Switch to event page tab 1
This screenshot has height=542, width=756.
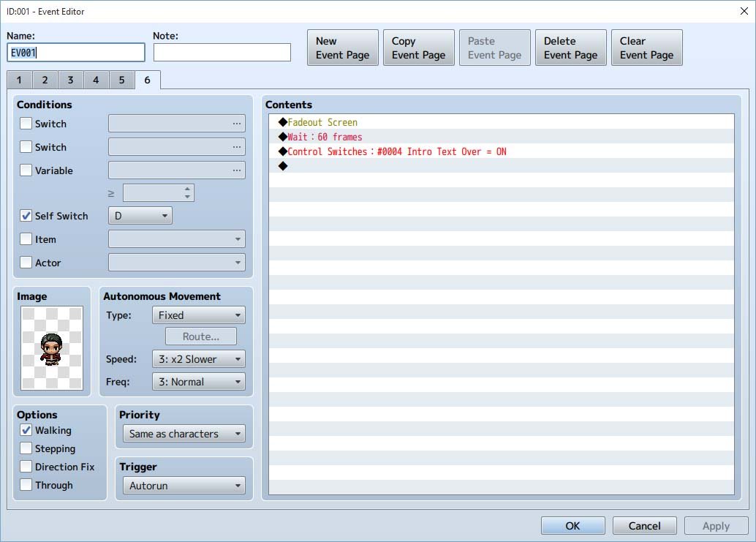pyautogui.click(x=19, y=80)
